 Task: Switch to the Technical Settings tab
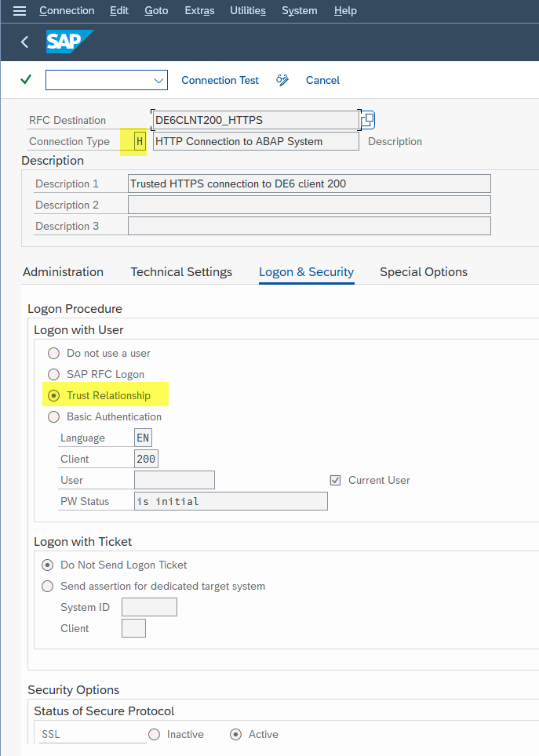(x=181, y=272)
